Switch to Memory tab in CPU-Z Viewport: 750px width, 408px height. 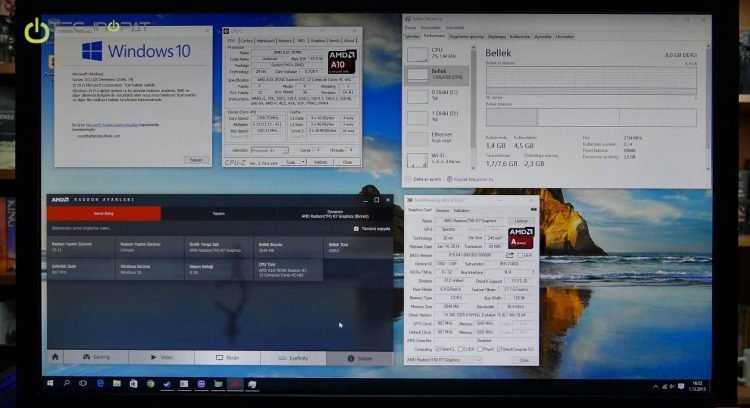285,41
